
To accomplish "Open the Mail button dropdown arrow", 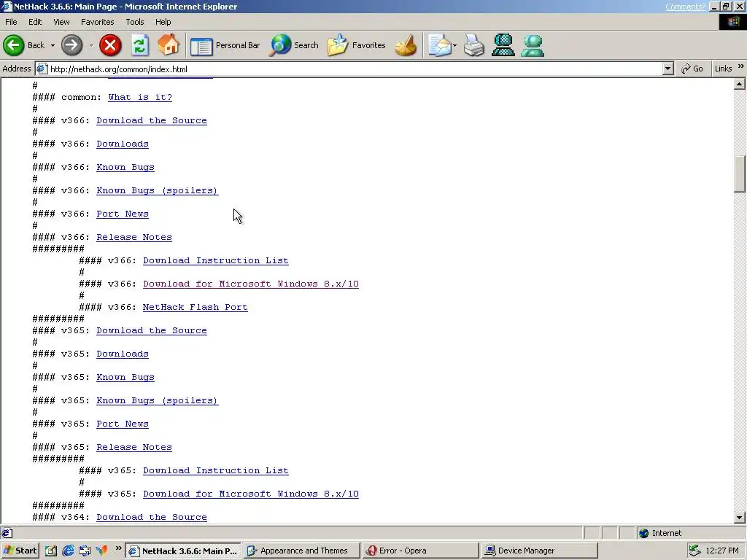I will click(x=454, y=46).
